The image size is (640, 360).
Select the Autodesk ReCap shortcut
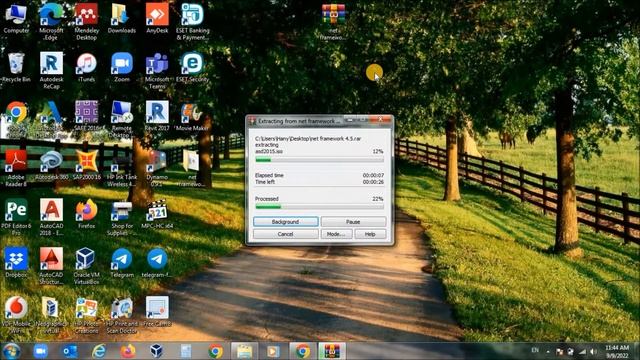(x=51, y=71)
